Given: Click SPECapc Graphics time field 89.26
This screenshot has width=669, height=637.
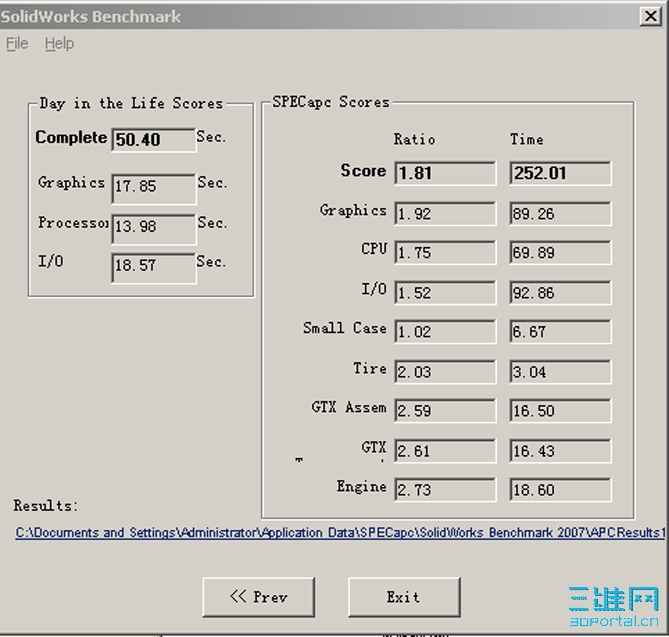Looking at the screenshot, I should point(560,213).
